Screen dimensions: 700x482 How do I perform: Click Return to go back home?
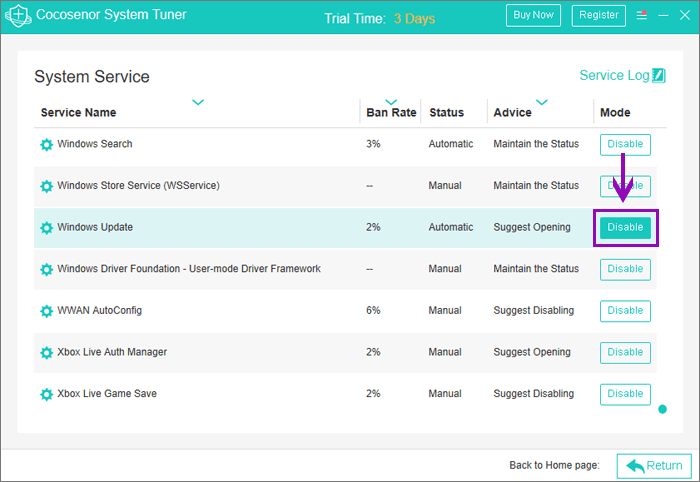[654, 466]
